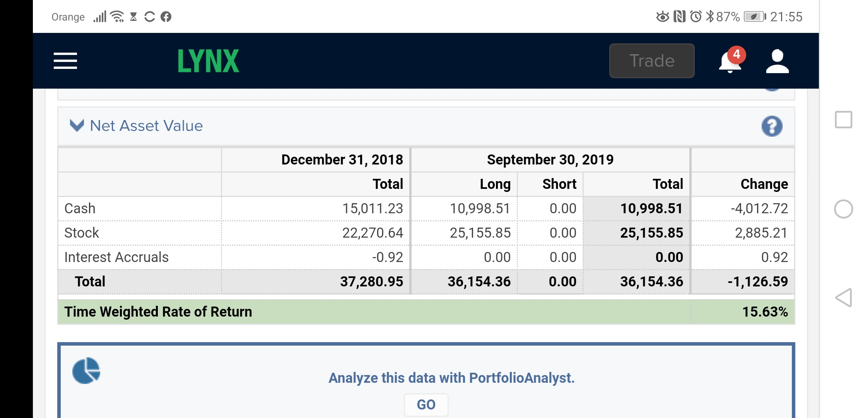Click Analyze this data with PortfolioAnalyst link
This screenshot has width=868, height=418.
[x=451, y=378]
